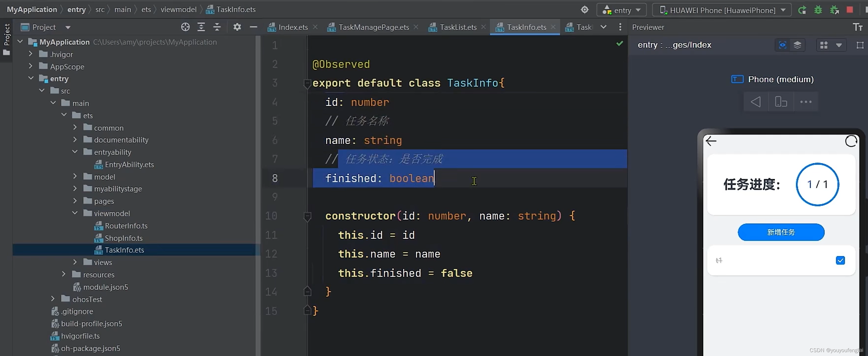Viewport: 868px width, 356px height.
Task: Click the 新增任务 button in preview
Action: [x=781, y=232]
